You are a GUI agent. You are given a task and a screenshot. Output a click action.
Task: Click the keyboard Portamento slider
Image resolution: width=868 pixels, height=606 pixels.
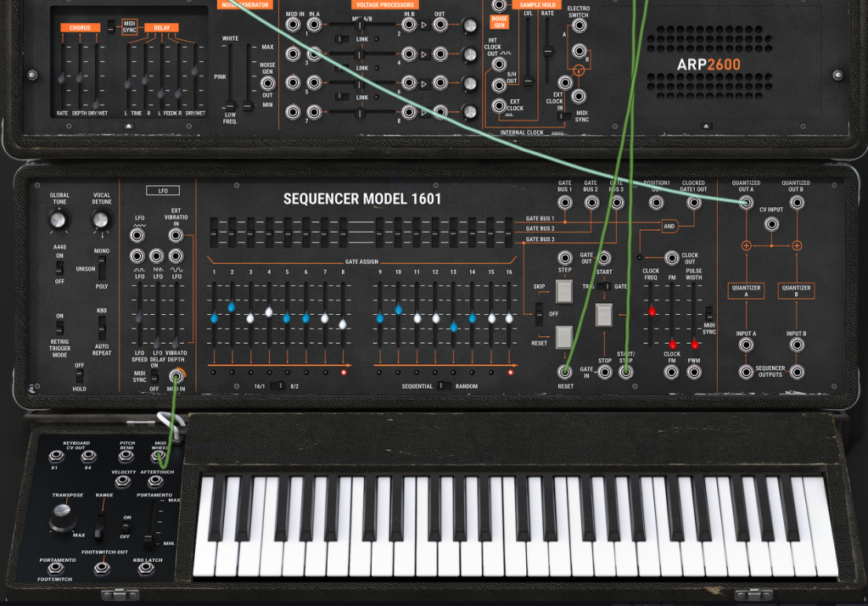coord(148,540)
